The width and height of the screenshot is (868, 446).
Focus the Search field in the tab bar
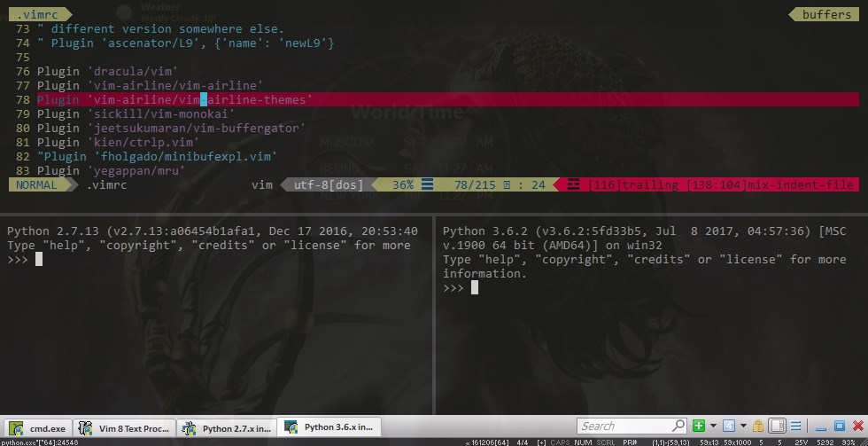click(x=632, y=426)
